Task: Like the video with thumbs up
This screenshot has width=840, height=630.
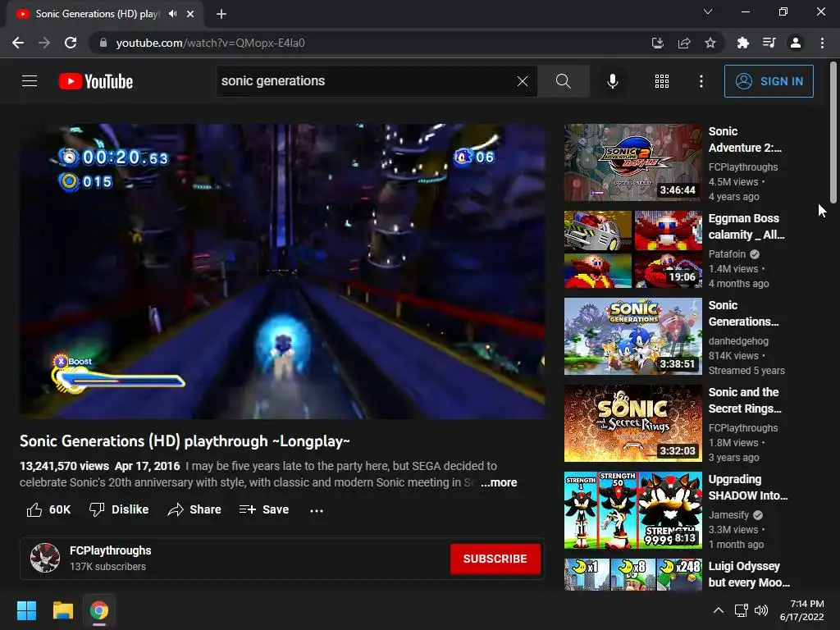Action: pos(48,509)
